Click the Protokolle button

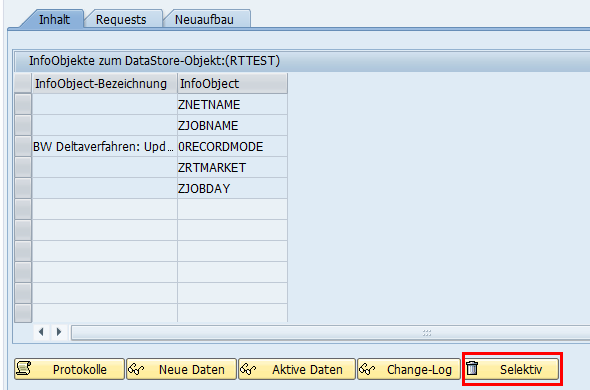[70, 369]
